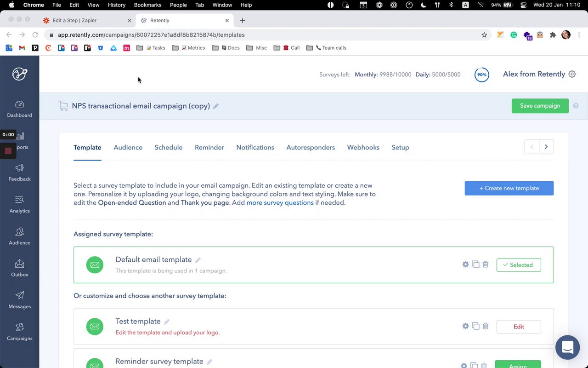Follow the 'more survey questions' link
This screenshot has height=368, width=588.
[280, 203]
